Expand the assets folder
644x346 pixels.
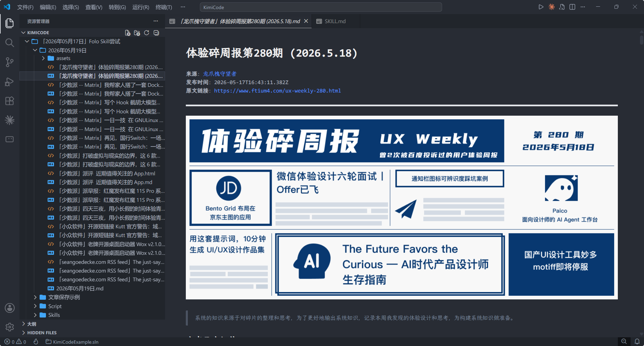[43, 58]
